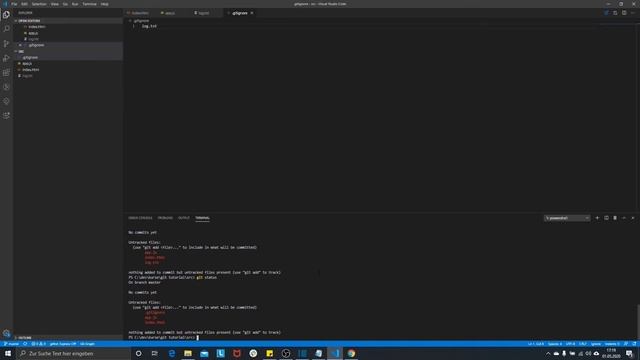The image size is (640, 360).
Task: Open the Manage gear at activity bar bottom
Action: (6, 333)
